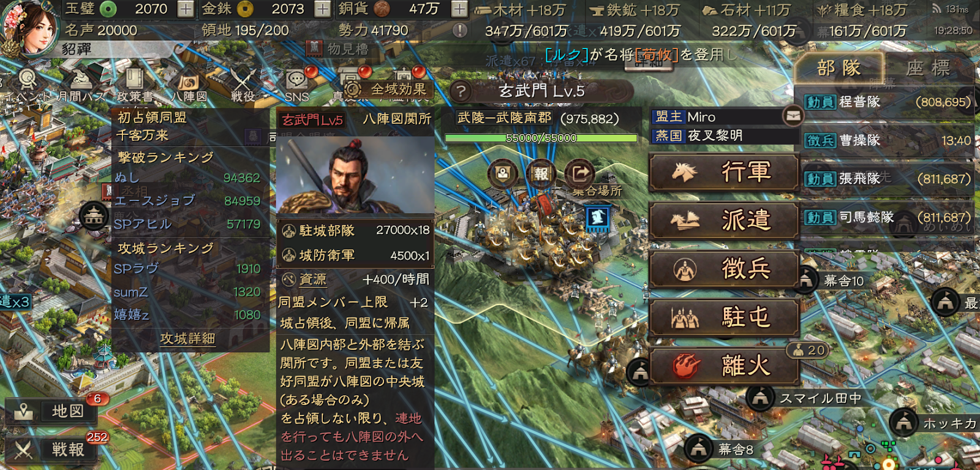Click the plus icon beside 金銖 2073

point(322,9)
